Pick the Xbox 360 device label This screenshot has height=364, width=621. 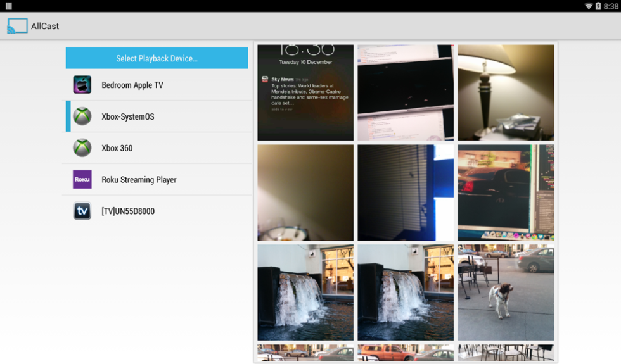tap(117, 148)
